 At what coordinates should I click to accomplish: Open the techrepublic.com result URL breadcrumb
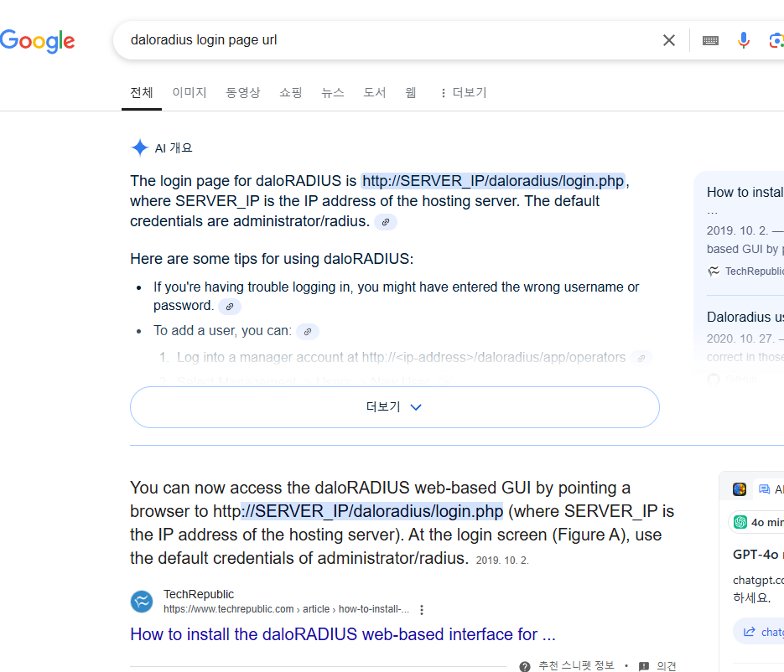(x=286, y=609)
